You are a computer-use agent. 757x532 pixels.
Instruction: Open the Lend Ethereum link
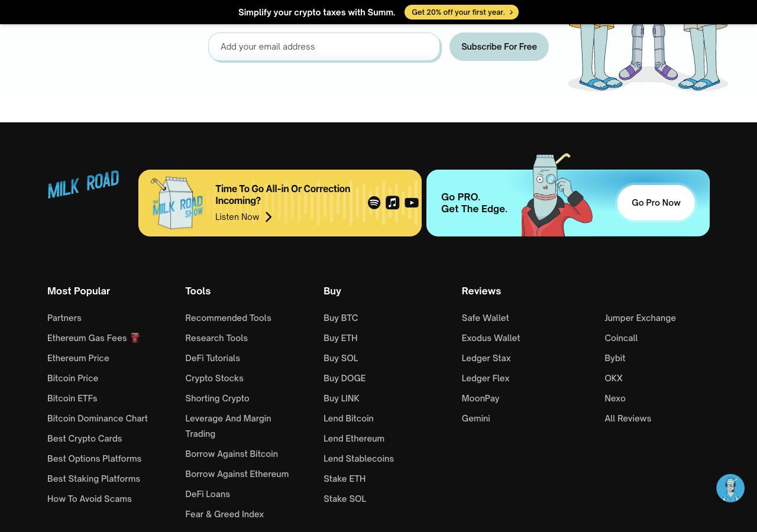coord(354,439)
